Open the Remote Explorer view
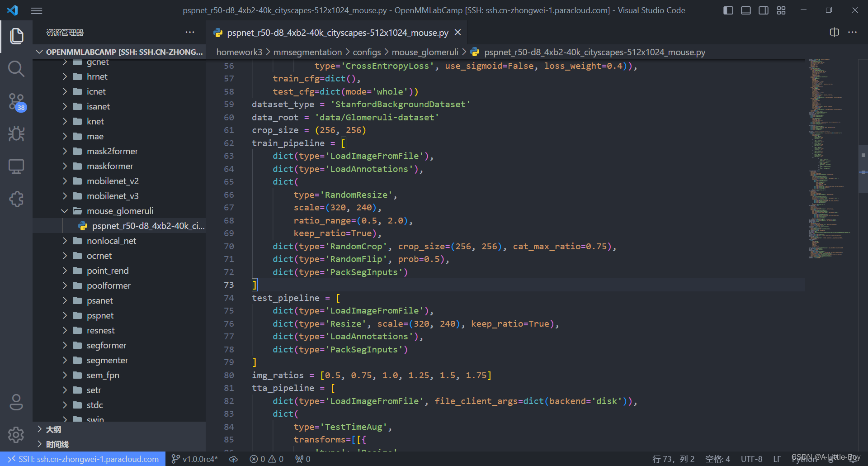The height and width of the screenshot is (466, 868). (16, 166)
